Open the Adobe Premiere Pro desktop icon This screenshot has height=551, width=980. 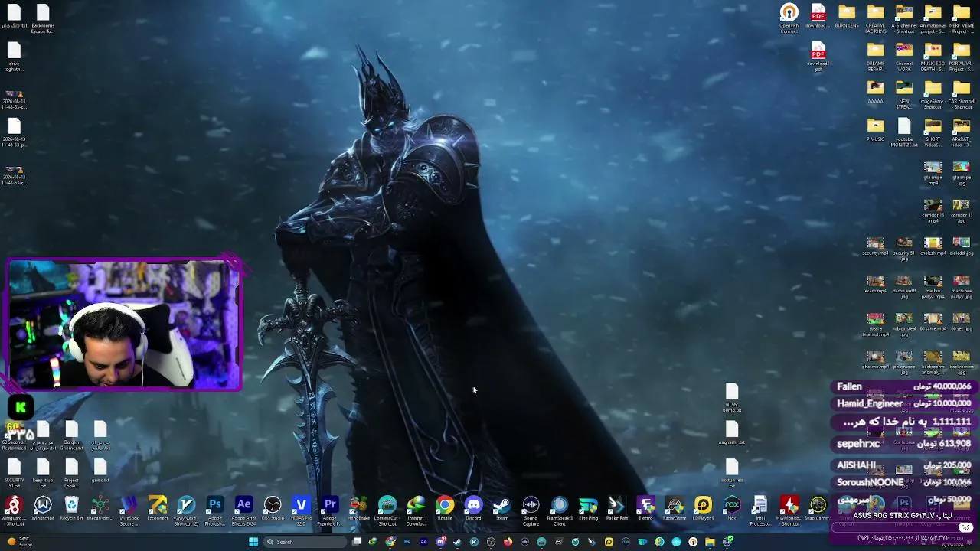pyautogui.click(x=330, y=511)
